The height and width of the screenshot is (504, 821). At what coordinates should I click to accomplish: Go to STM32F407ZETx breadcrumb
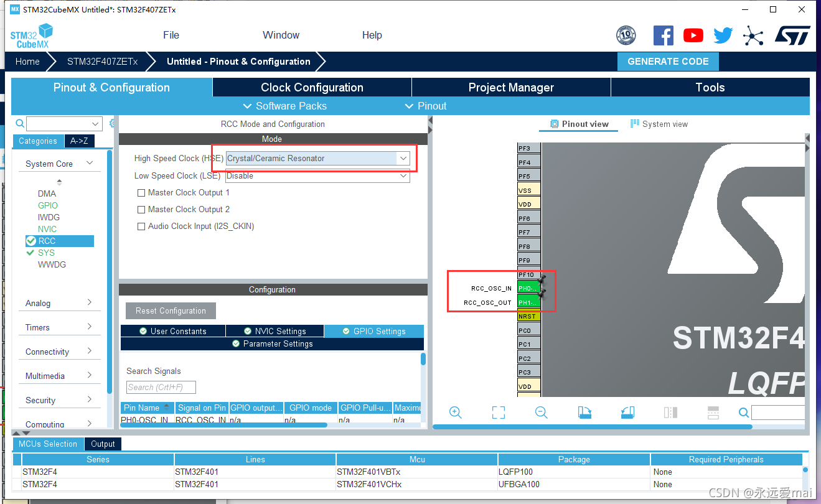pyautogui.click(x=102, y=62)
